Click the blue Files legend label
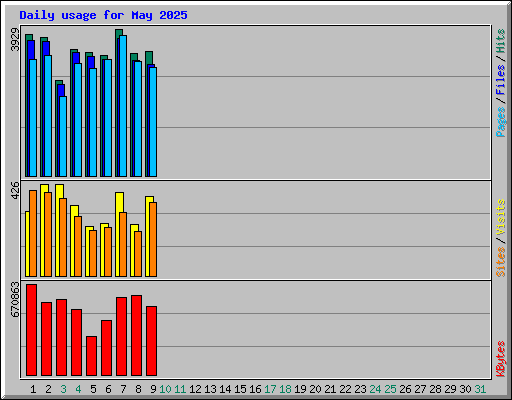Viewport: 512px width, 400px height. click(x=501, y=80)
